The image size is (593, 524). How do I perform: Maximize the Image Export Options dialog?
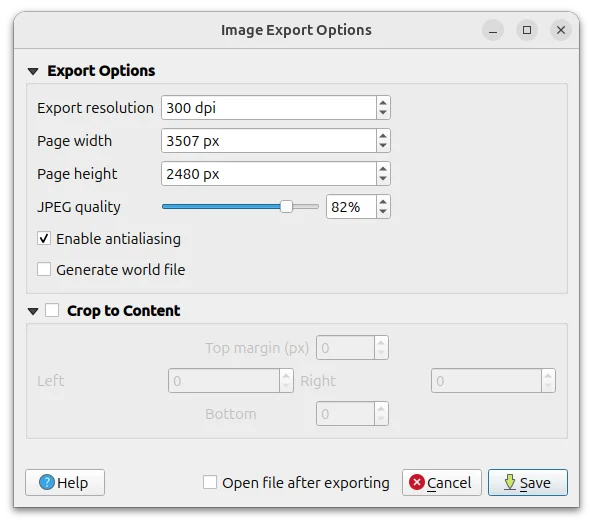527,30
